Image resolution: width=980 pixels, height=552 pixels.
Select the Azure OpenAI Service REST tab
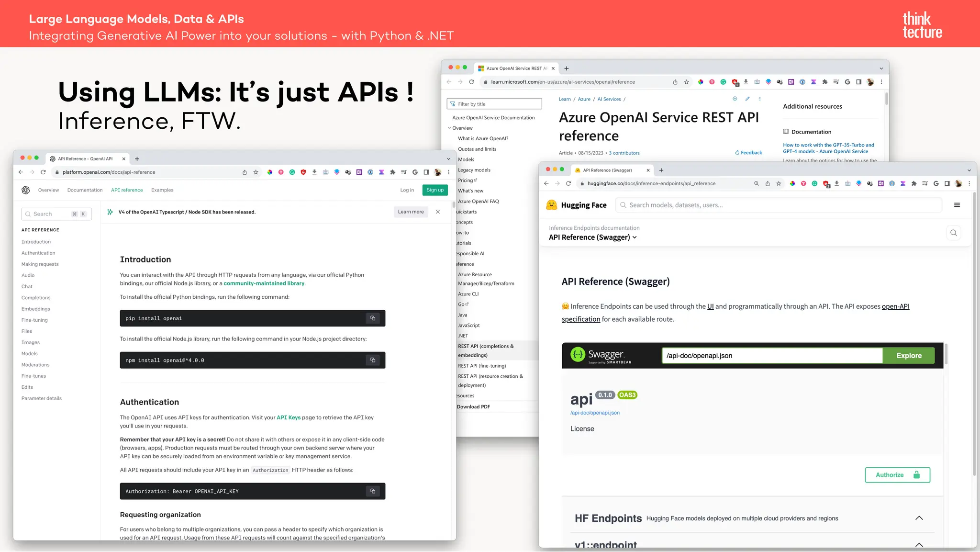(516, 68)
